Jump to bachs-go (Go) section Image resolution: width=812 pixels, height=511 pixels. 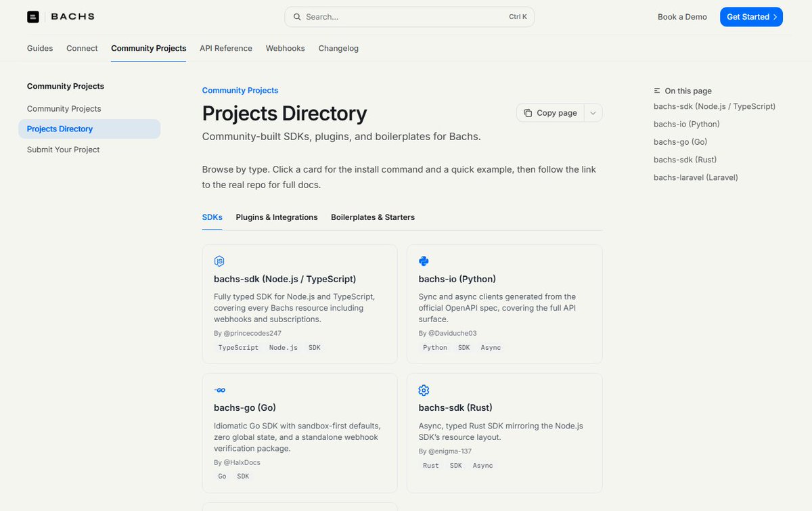click(681, 141)
